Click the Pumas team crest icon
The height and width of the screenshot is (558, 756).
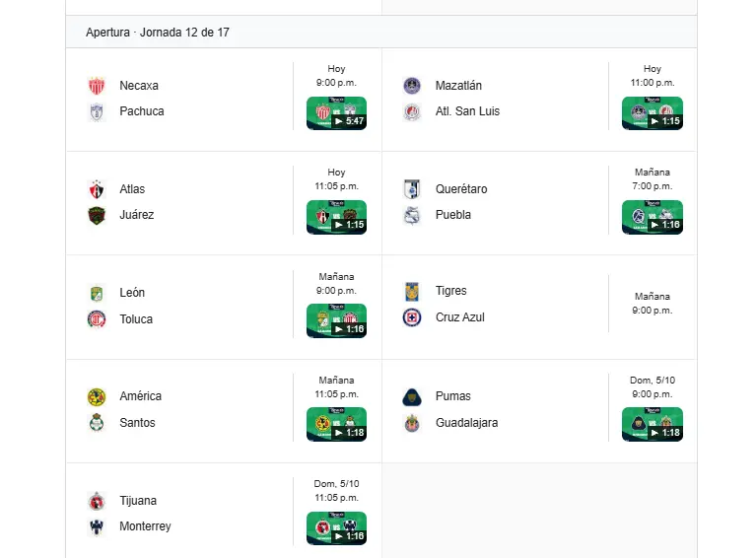coord(412,396)
